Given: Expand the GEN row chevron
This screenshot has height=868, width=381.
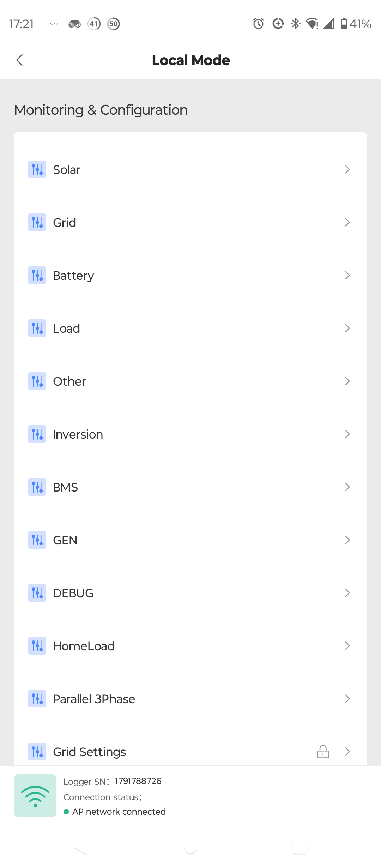Looking at the screenshot, I should click(347, 540).
